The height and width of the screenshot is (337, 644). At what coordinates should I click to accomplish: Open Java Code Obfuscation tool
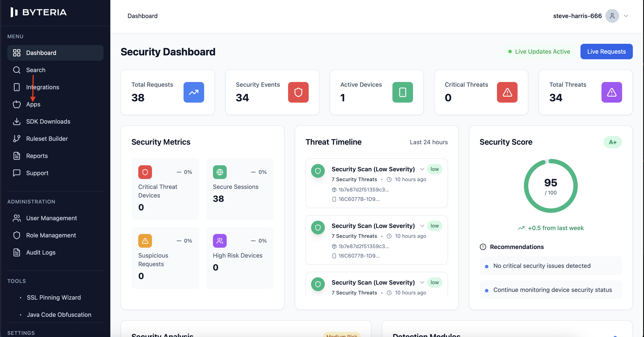click(x=59, y=315)
